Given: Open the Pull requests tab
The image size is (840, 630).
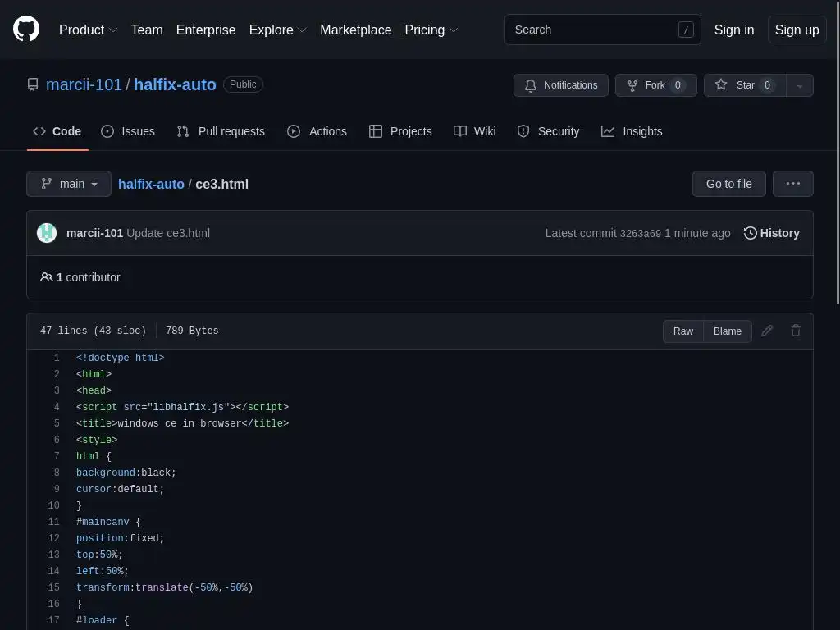Looking at the screenshot, I should click(221, 131).
